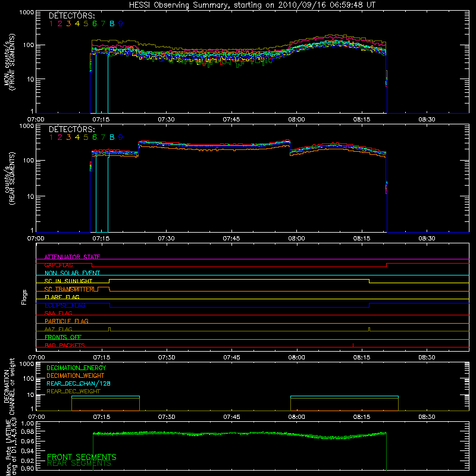Click the REAR SEGMENTS livetime legend label
This screenshot has width=476, height=476.
(x=79, y=464)
